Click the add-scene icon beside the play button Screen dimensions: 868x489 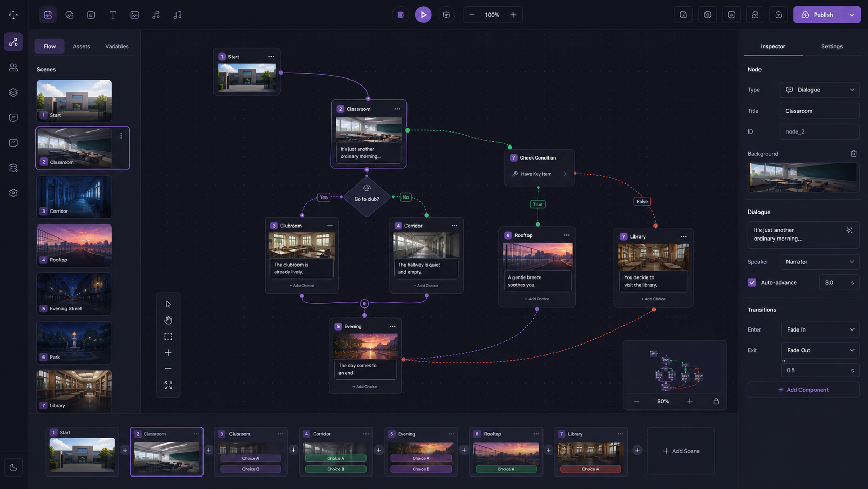446,15
